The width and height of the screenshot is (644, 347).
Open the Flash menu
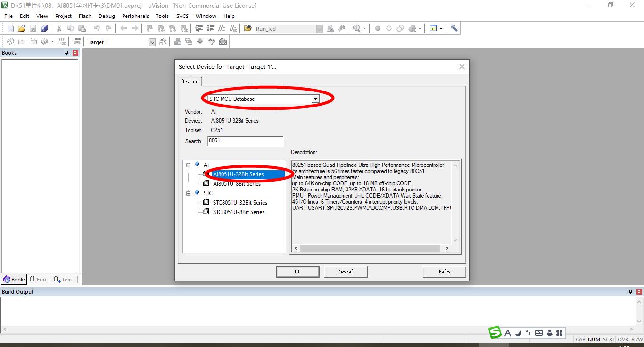[x=85, y=16]
